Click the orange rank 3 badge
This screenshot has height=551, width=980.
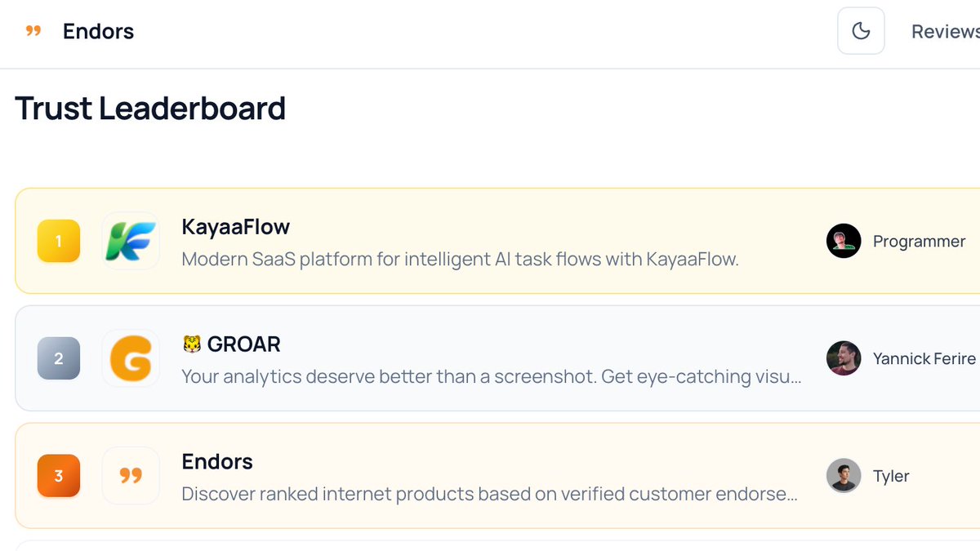tap(59, 476)
